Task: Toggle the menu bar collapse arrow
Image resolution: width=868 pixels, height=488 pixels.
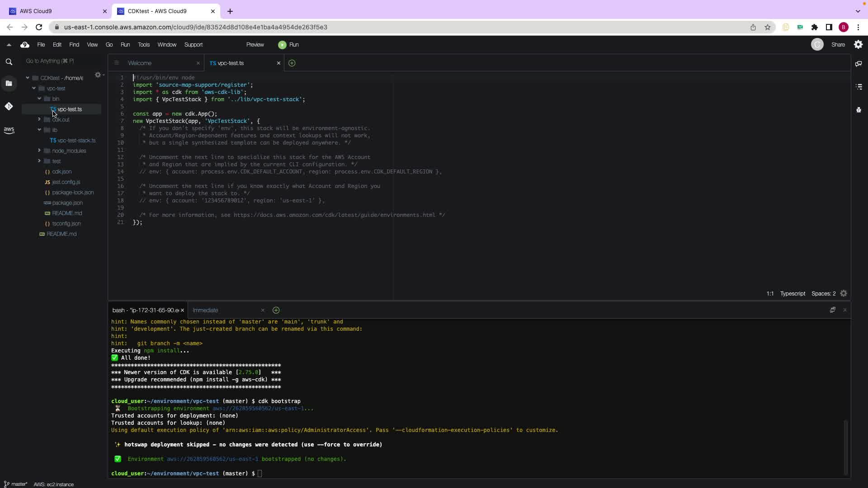Action: (9, 45)
